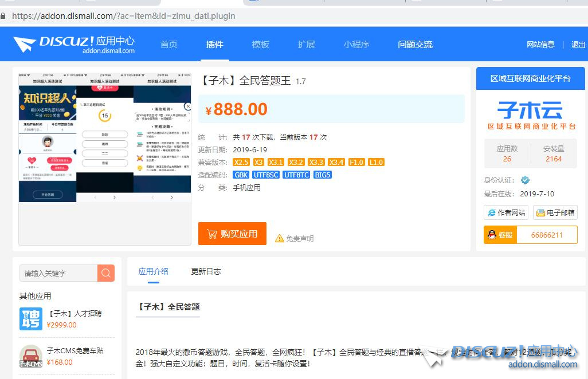
Task: Click the GBK encoding tag
Action: click(241, 175)
